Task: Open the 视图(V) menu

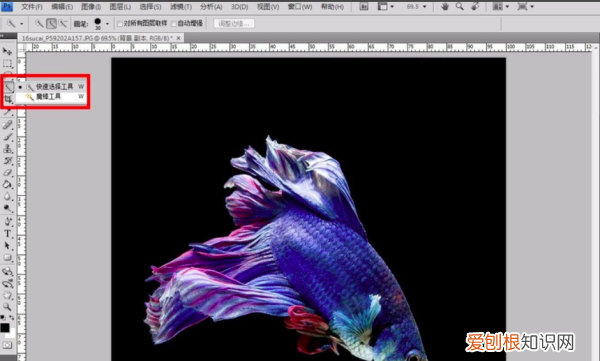Action: coord(268,7)
